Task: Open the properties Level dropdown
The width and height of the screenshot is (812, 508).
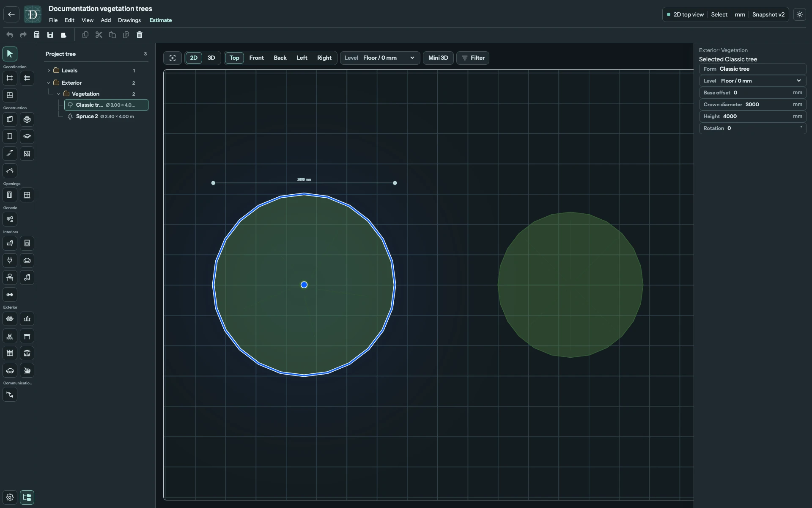Action: pyautogui.click(x=753, y=81)
